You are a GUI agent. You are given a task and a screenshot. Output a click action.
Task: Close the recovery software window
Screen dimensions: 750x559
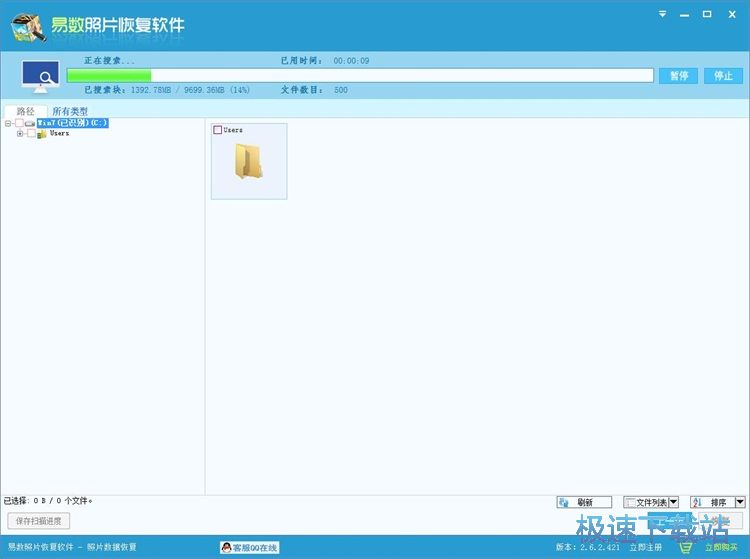tap(732, 14)
